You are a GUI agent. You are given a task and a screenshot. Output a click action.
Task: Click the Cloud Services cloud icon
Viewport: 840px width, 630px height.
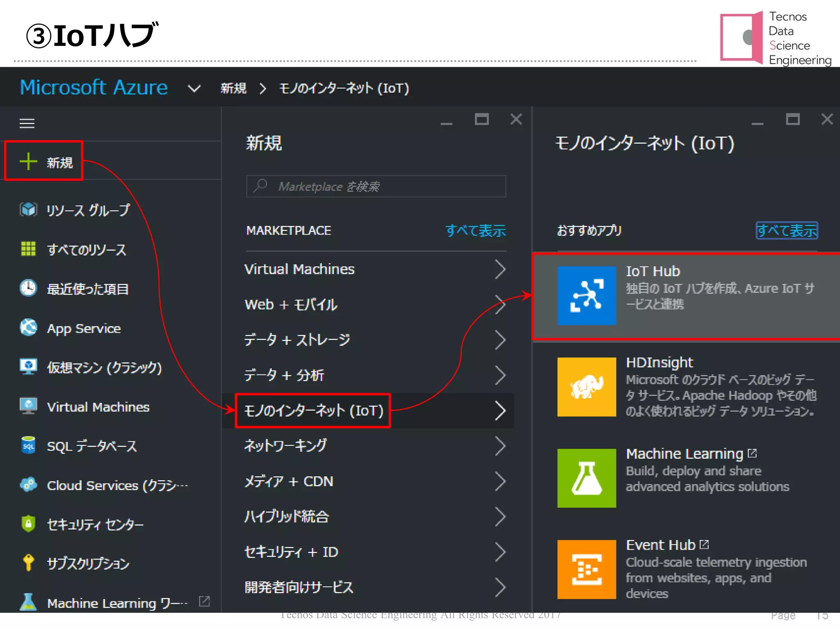pos(28,484)
